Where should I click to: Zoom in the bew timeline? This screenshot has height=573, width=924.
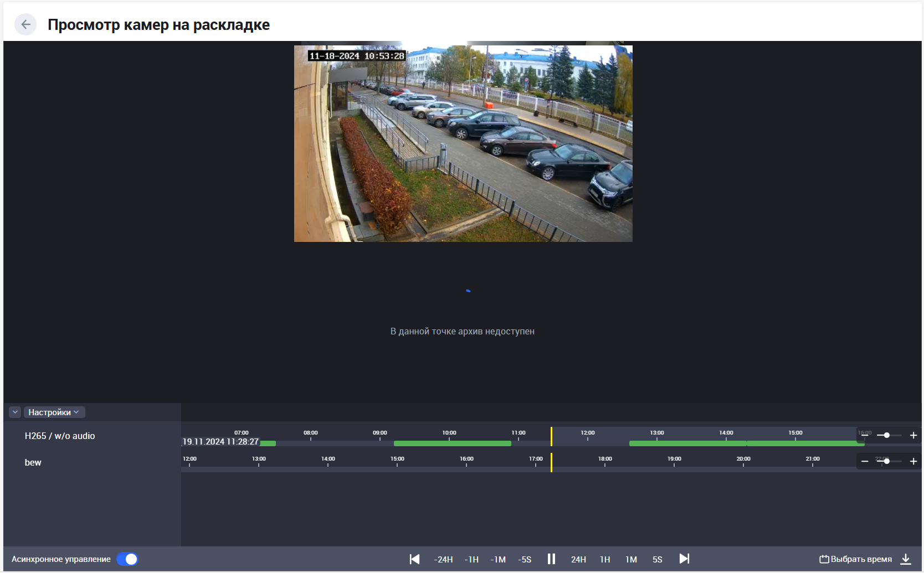pyautogui.click(x=913, y=462)
